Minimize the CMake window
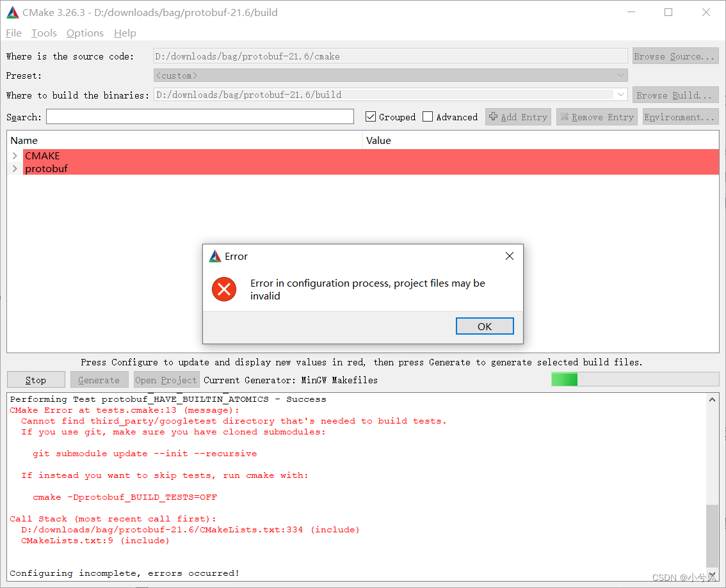The image size is (726, 588). pos(631,13)
